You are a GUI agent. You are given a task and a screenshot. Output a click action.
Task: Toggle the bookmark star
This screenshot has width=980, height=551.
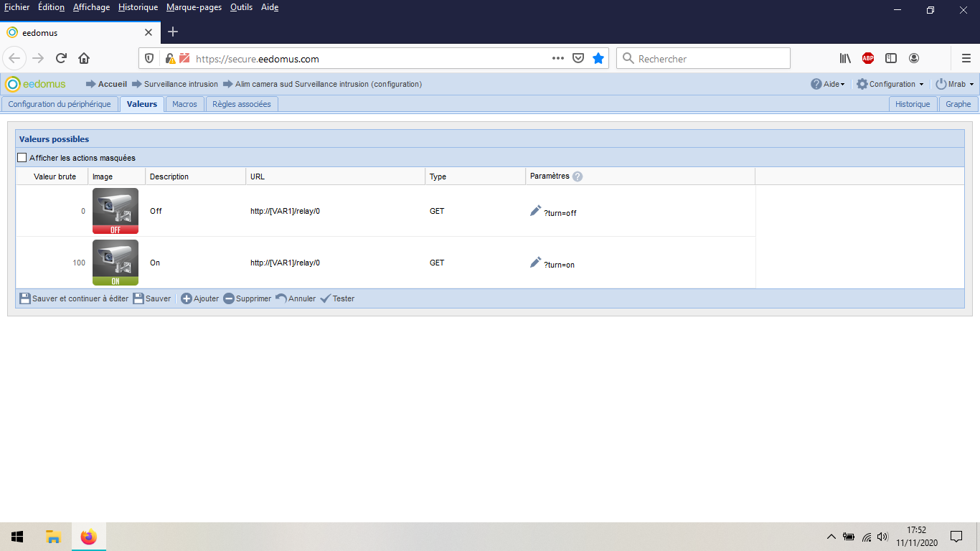click(598, 59)
